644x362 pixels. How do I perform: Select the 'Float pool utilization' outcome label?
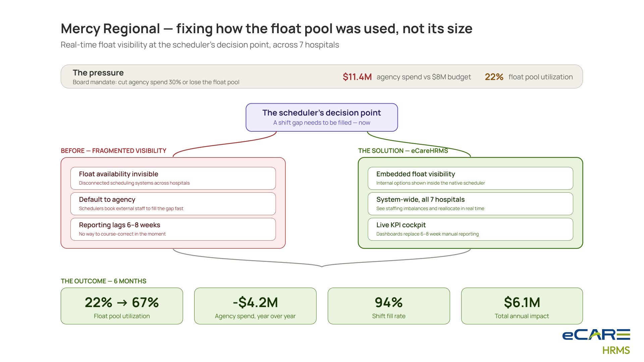tap(122, 316)
